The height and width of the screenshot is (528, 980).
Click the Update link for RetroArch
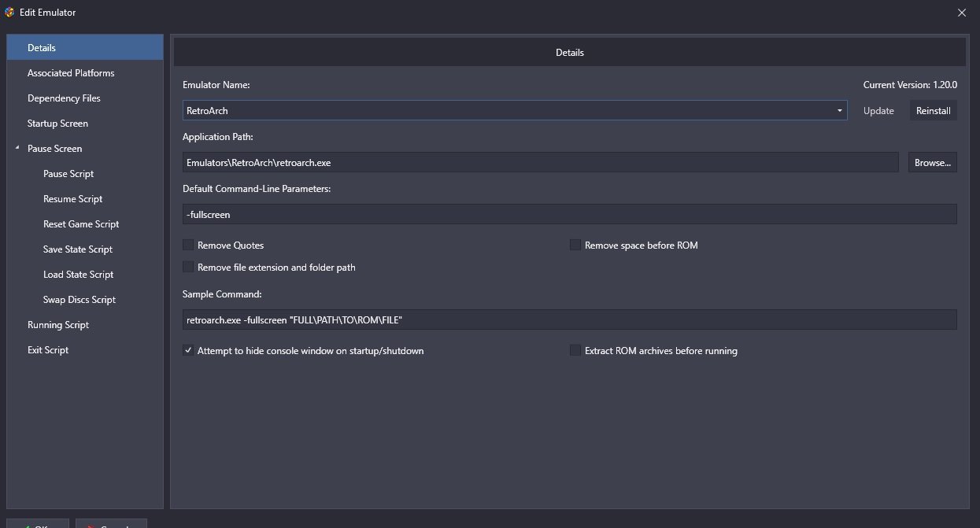click(878, 111)
